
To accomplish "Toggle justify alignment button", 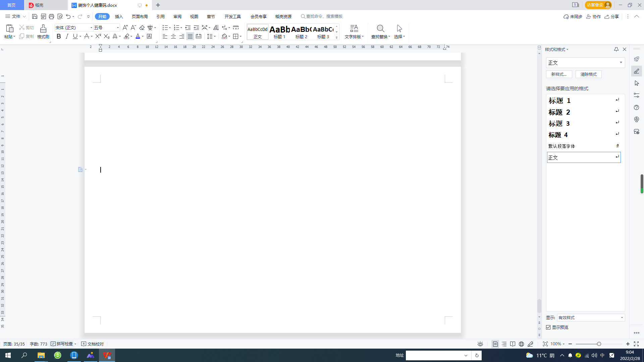I will click(x=190, y=36).
